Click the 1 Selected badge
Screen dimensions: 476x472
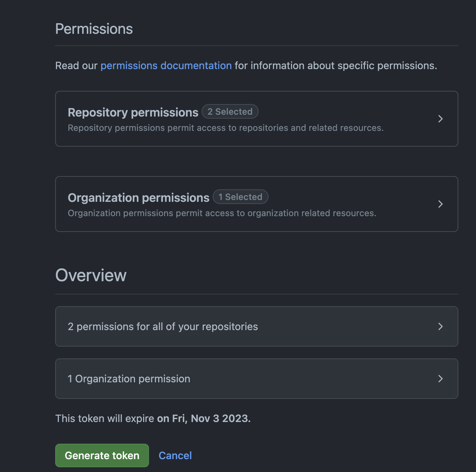tap(241, 197)
